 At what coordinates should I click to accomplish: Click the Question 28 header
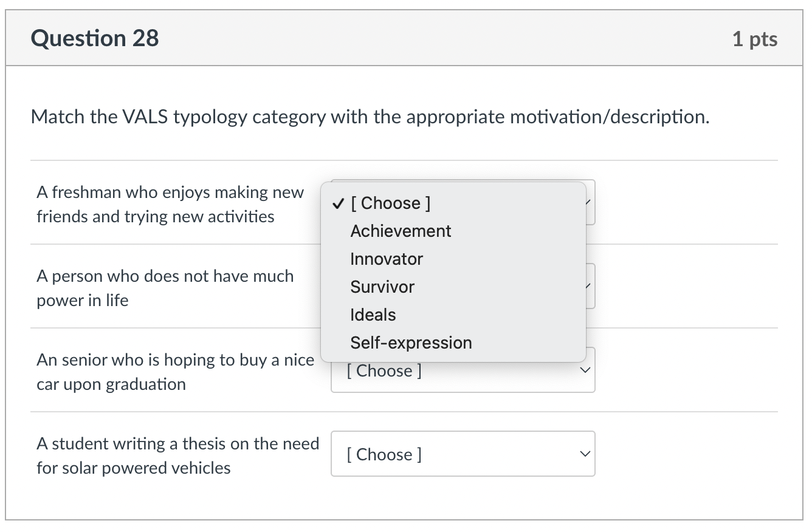pos(95,38)
